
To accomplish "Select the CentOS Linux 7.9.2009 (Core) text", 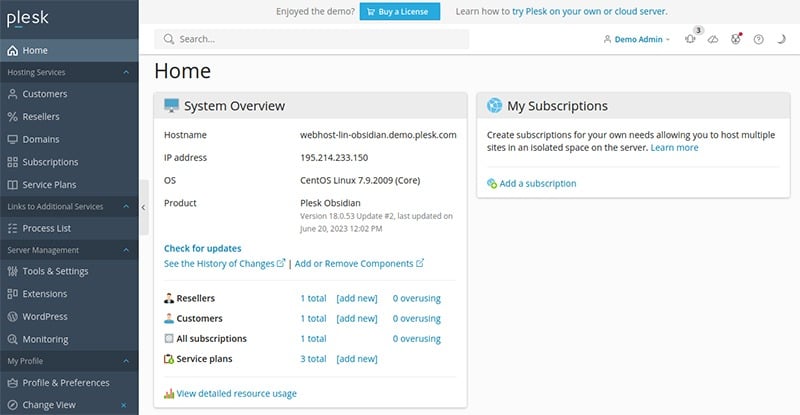I will 360,180.
